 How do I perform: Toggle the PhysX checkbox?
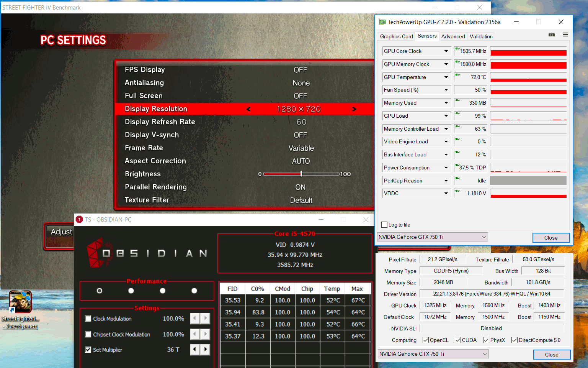click(486, 340)
